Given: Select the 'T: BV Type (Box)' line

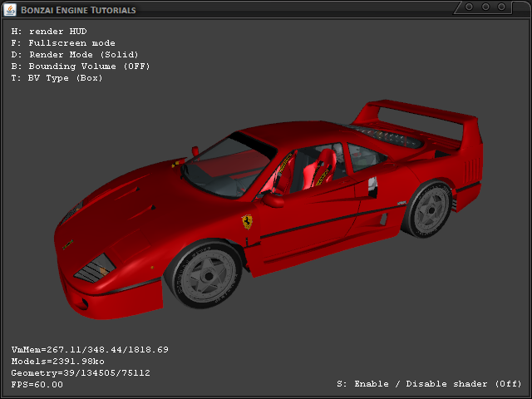Looking at the screenshot, I should pos(57,77).
